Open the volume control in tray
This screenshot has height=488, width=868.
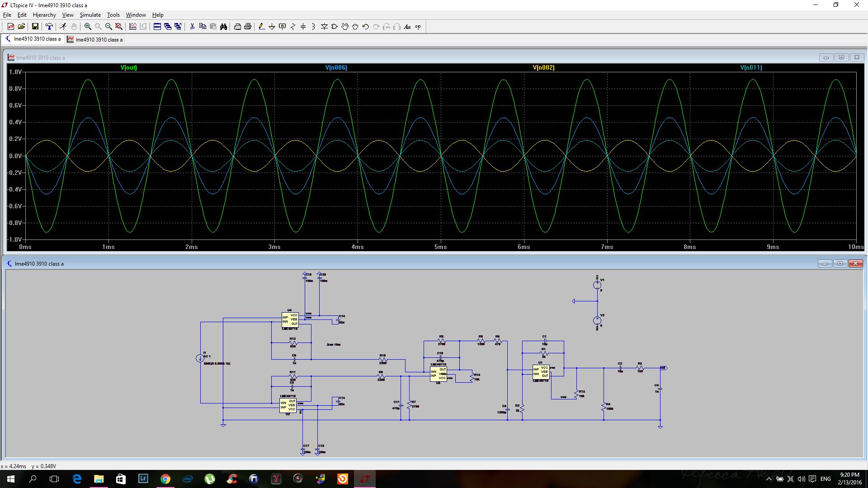tap(802, 479)
